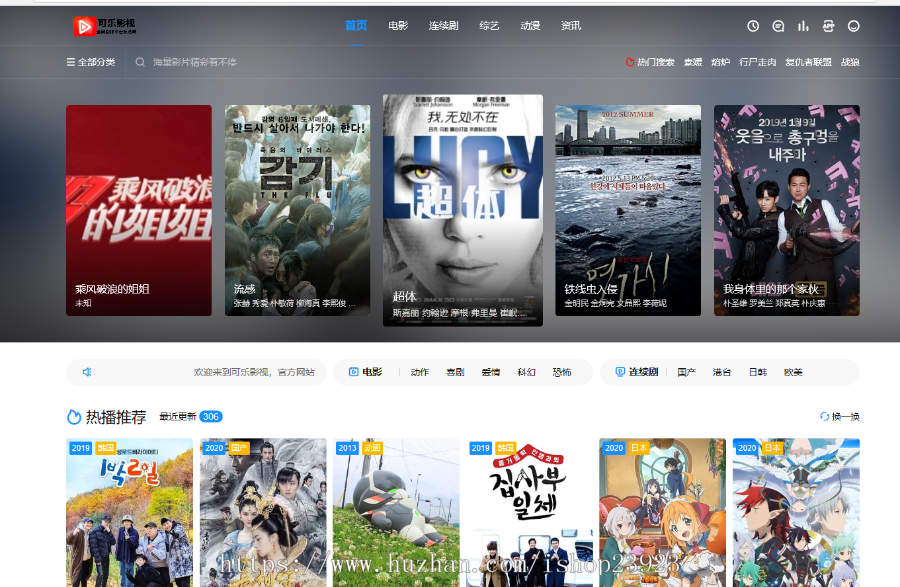This screenshot has height=587, width=900.
Task: Search hot keyword 豪婿
Action: point(693,62)
